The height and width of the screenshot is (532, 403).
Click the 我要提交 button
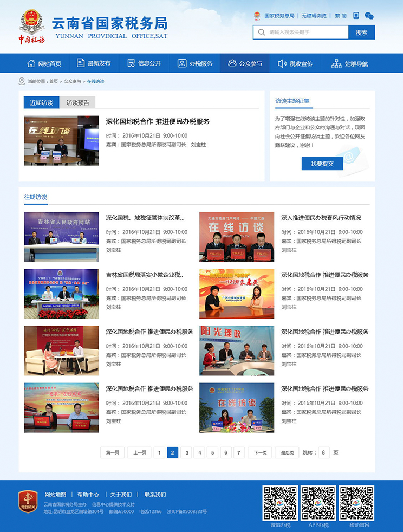pyautogui.click(x=322, y=164)
